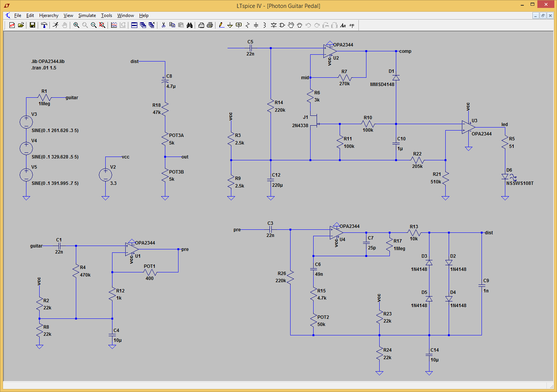Click the Zoom to Fit icon

[x=102, y=25]
